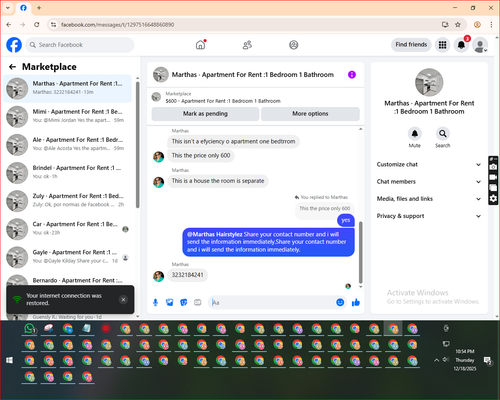Open conversation information purple icon
500x400 pixels.
click(352, 75)
